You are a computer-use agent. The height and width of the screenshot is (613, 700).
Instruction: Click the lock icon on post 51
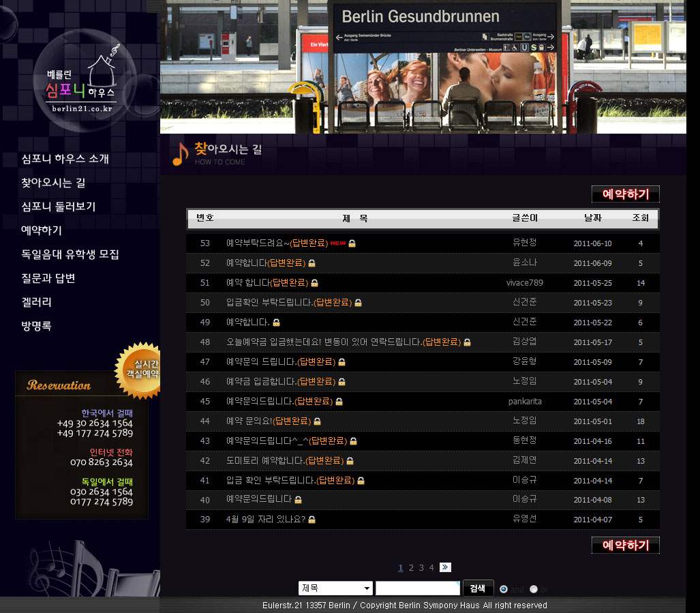click(x=315, y=282)
